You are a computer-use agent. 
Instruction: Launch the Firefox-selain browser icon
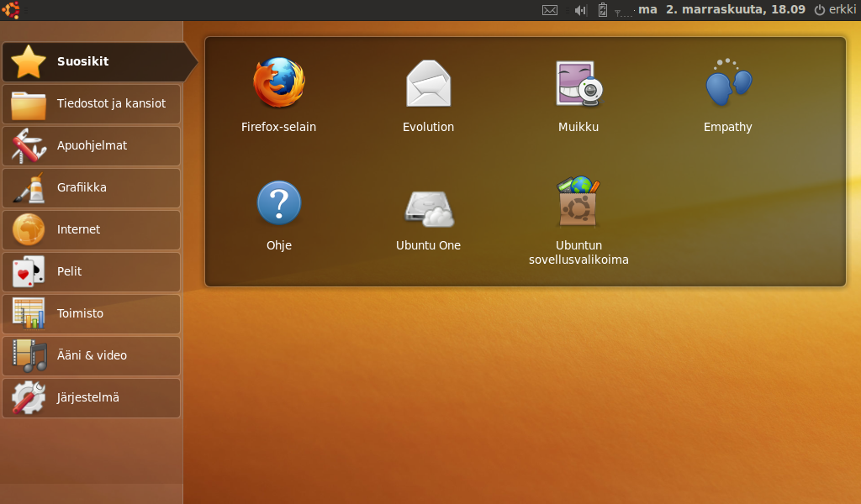278,83
